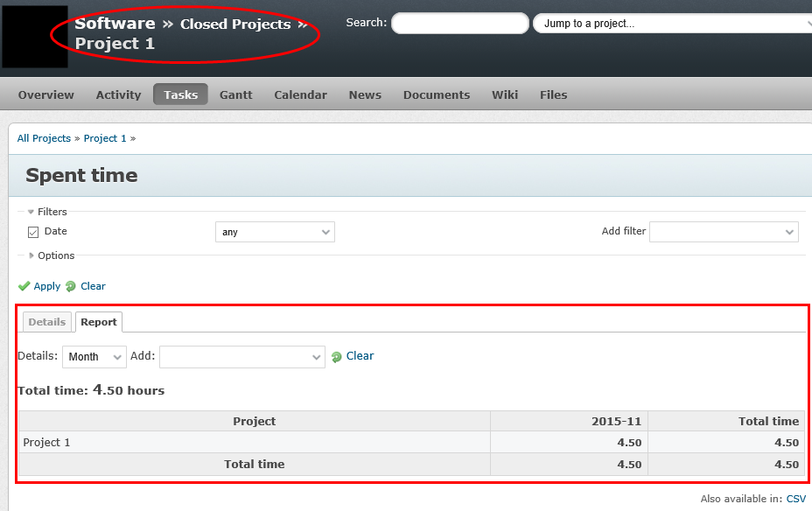Toggle the Date filter checkbox

coord(33,232)
